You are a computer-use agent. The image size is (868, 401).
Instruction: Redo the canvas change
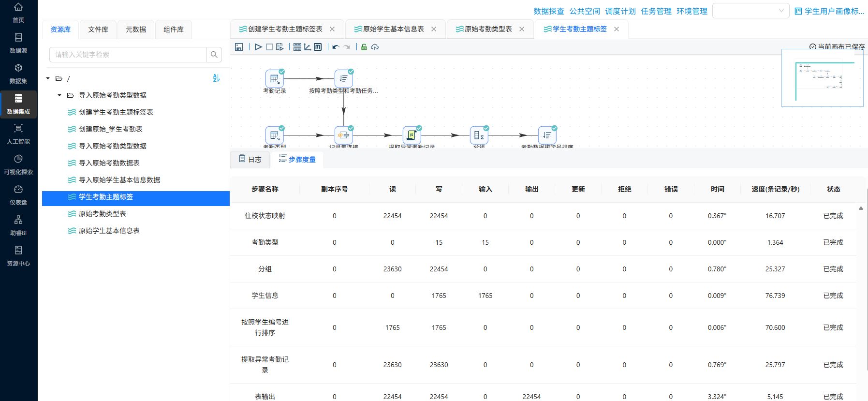pos(347,47)
